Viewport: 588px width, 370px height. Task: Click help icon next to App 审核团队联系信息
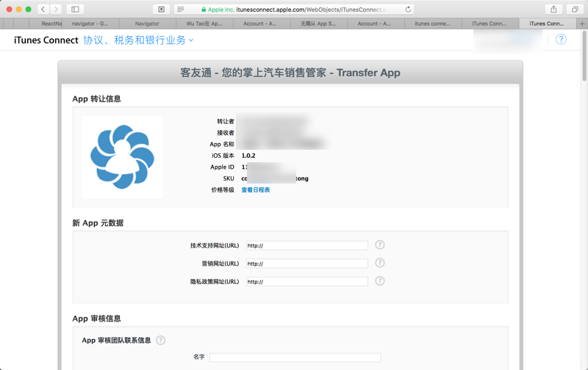click(x=160, y=340)
